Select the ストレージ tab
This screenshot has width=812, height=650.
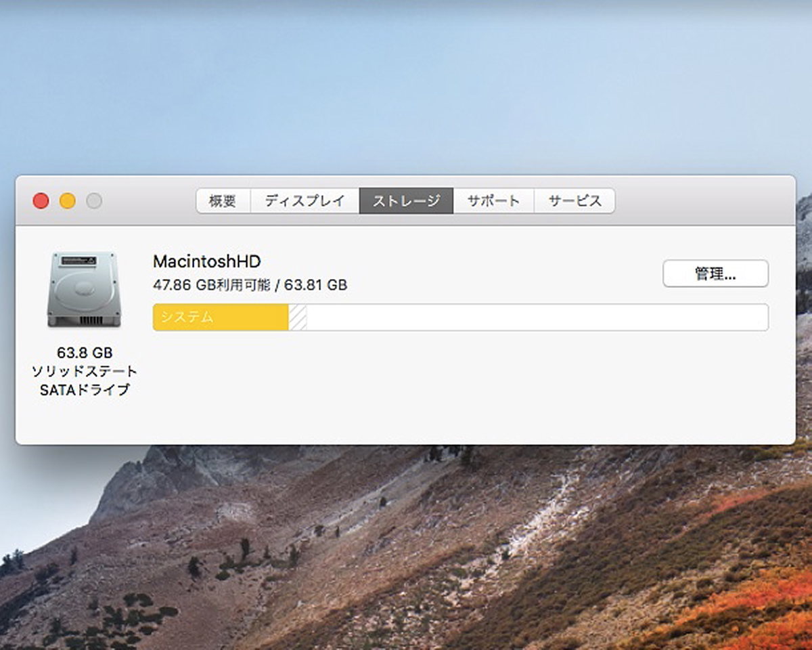(406, 201)
